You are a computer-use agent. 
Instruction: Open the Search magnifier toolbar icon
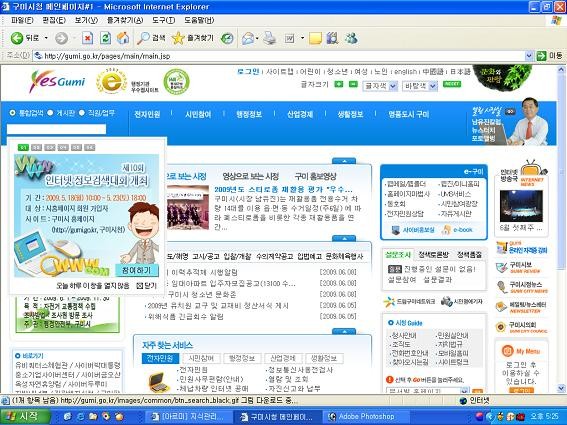(x=143, y=38)
